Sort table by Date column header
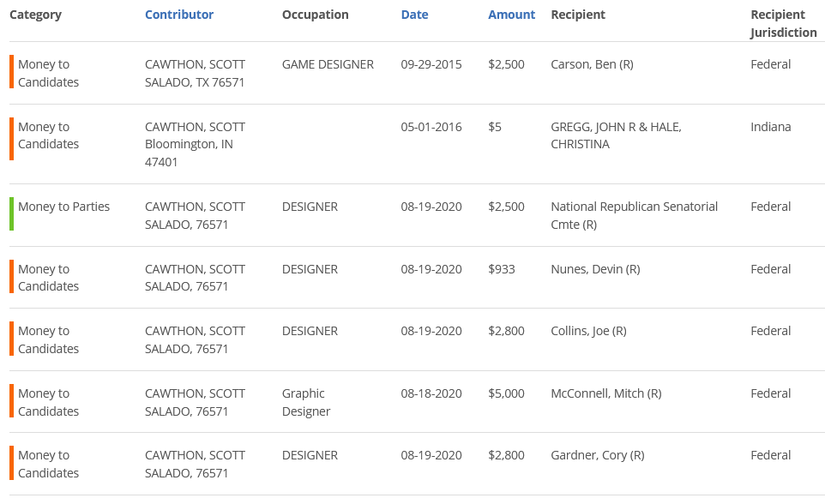This screenshot has width=825, height=504. (414, 15)
